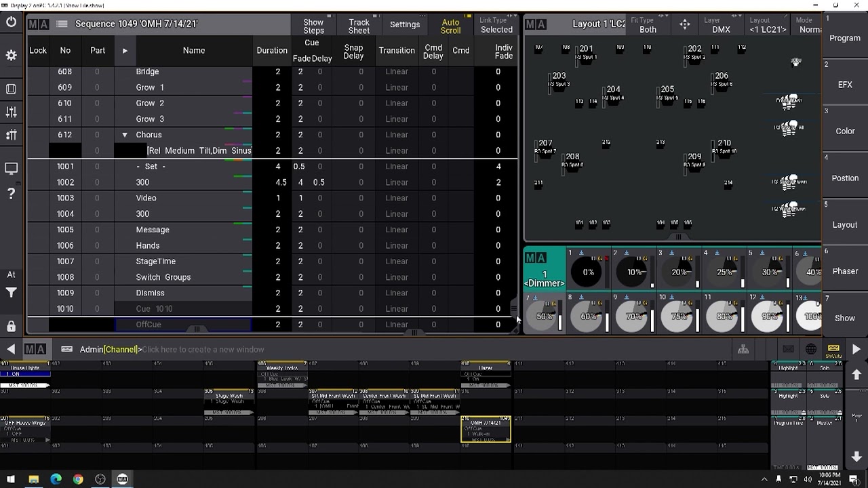
Task: Click the triangle column header beside Part
Action: [x=125, y=50]
